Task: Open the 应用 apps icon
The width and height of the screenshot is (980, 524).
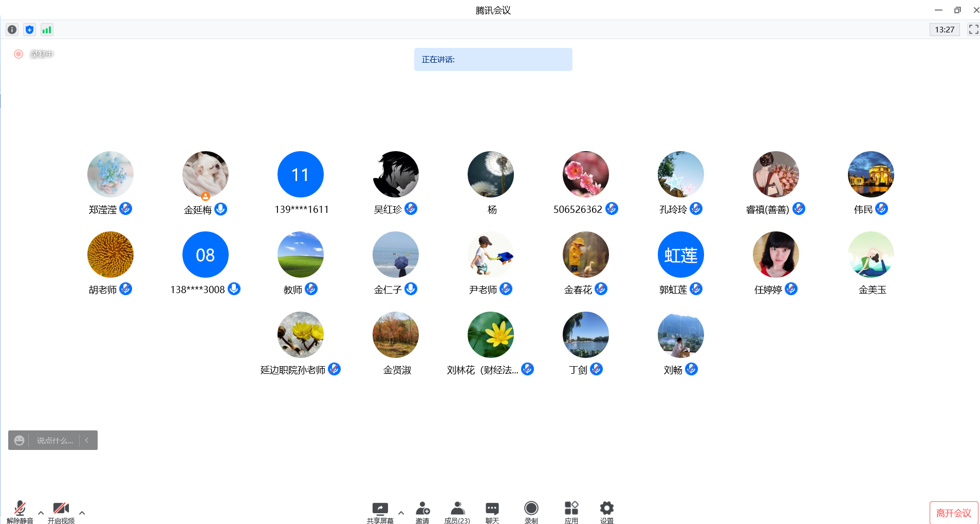Action: pyautogui.click(x=571, y=512)
